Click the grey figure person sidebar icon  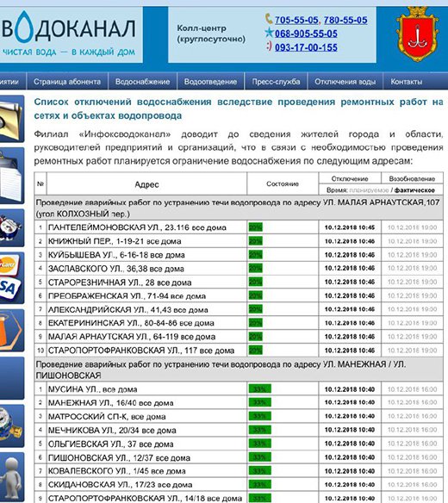pyautogui.click(x=12, y=477)
